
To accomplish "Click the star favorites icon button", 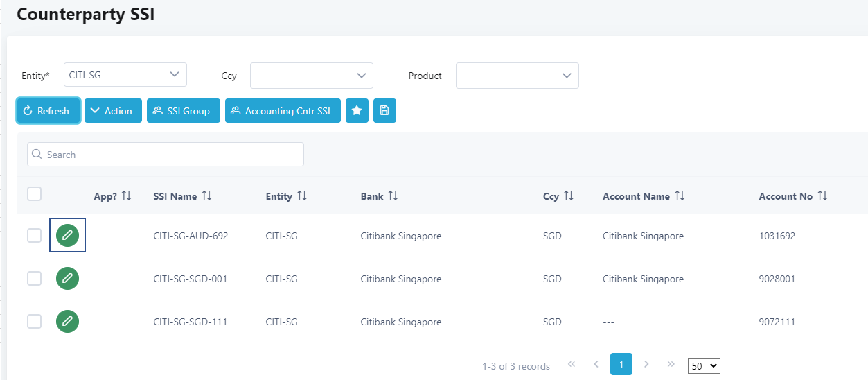I will pyautogui.click(x=357, y=110).
